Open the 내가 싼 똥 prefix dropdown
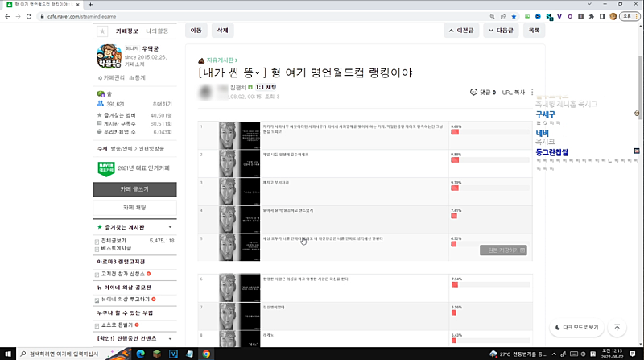The image size is (644, 360). pyautogui.click(x=231, y=72)
